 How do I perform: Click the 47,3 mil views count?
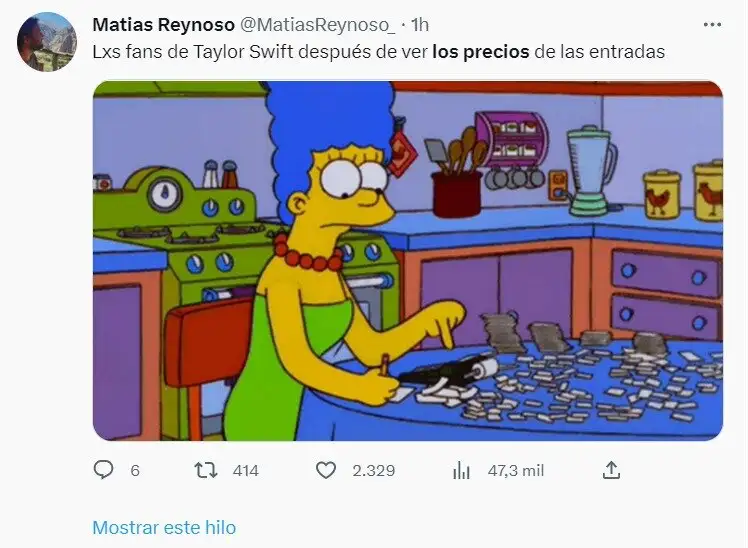pyautogui.click(x=516, y=471)
